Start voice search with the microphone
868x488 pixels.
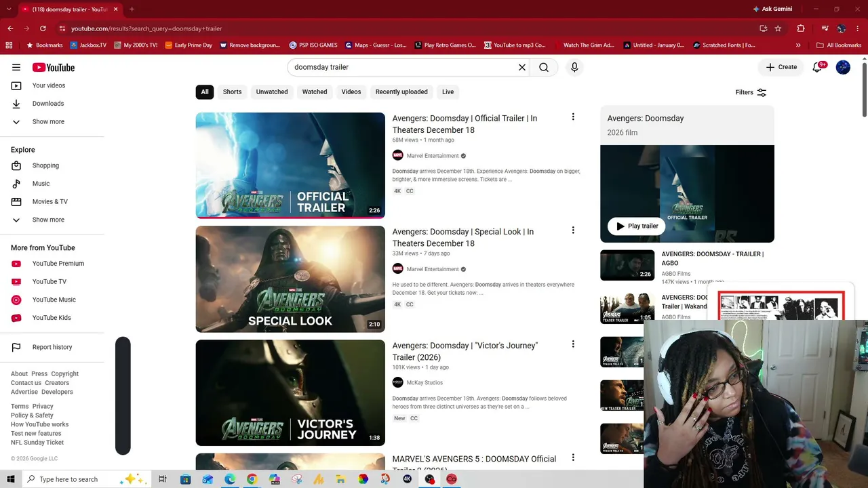[x=574, y=67]
